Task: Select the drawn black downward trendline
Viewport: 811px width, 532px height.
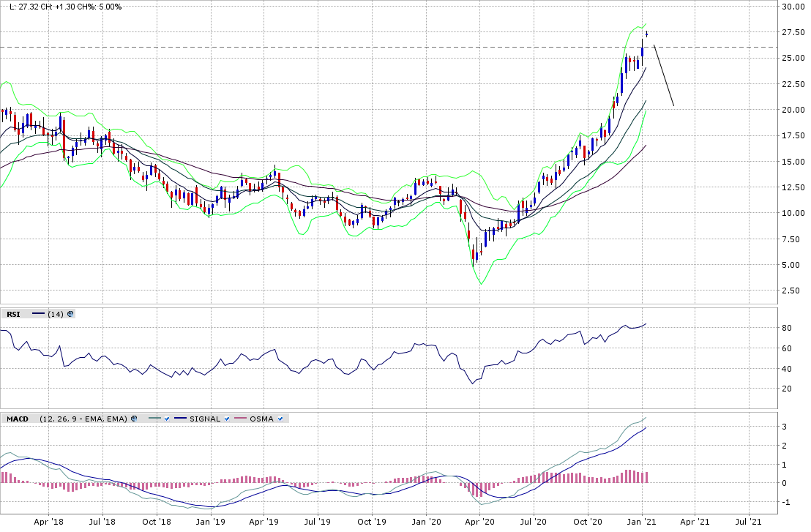Action: pyautogui.click(x=664, y=76)
